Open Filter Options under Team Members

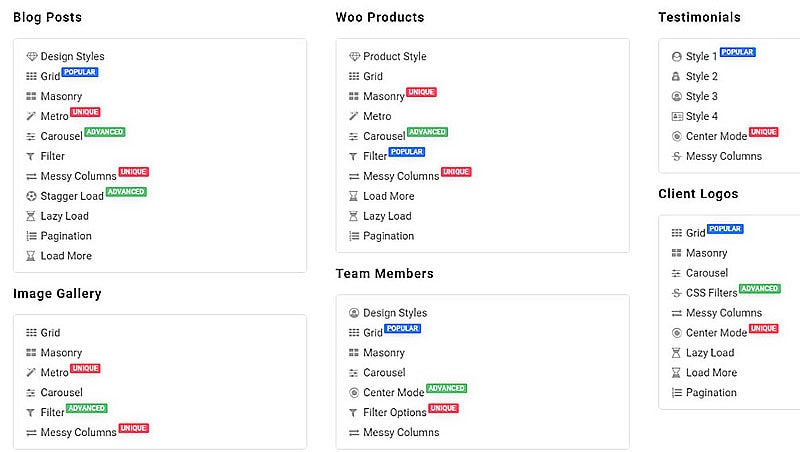click(x=394, y=413)
